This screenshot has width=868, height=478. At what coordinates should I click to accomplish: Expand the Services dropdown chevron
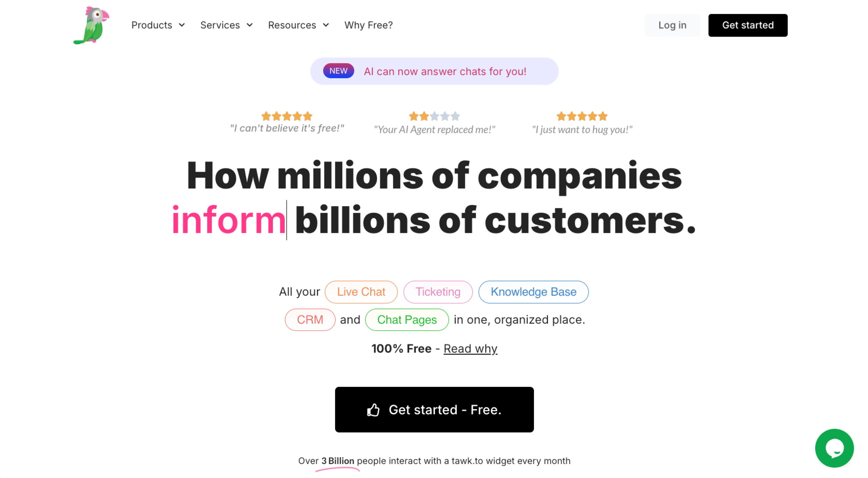(250, 25)
